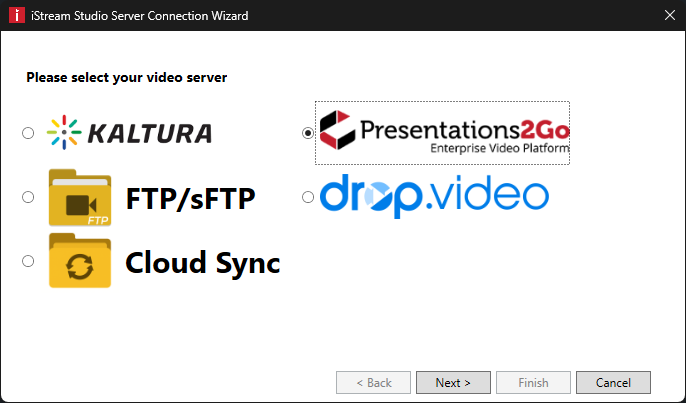Click the Cloud Sync folder icon
Viewport: 686px width, 403px height.
[x=80, y=261]
